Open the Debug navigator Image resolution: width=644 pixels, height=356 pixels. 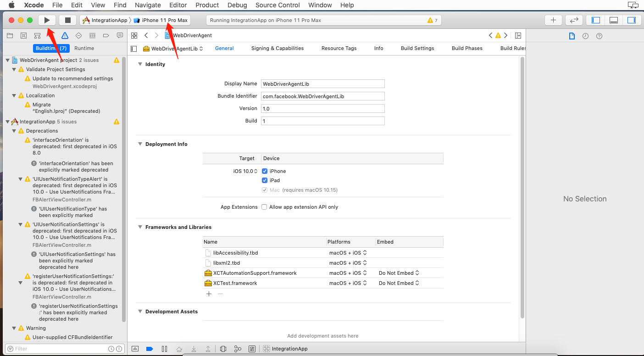click(x=92, y=35)
